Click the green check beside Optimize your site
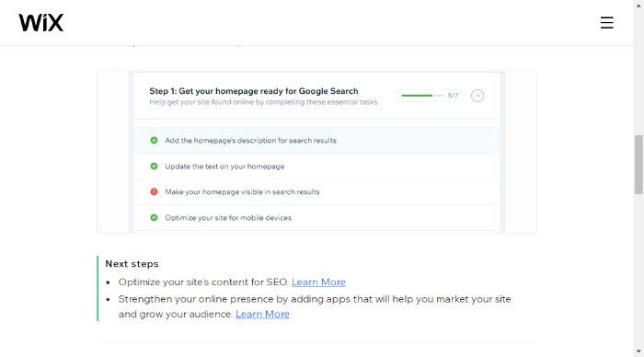644x357 pixels. click(154, 218)
